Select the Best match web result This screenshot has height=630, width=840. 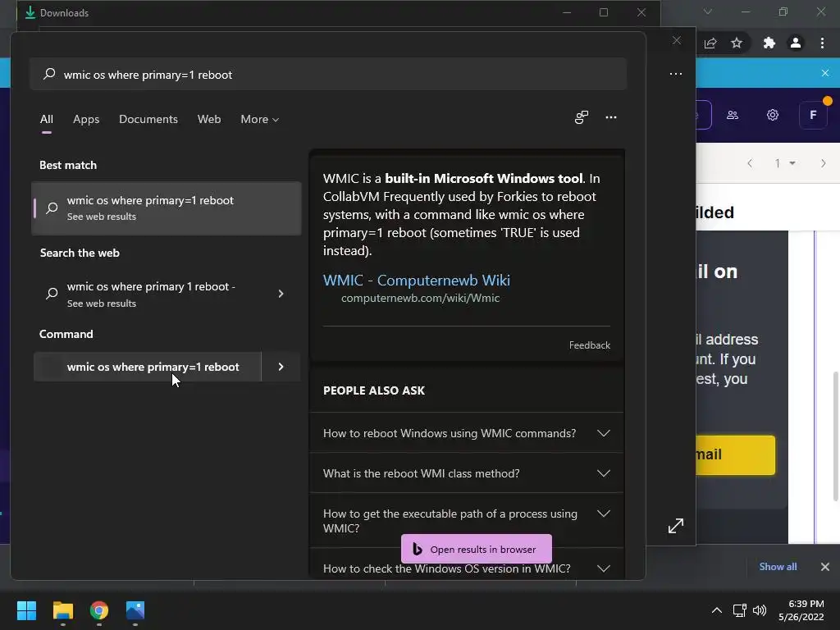pos(166,208)
